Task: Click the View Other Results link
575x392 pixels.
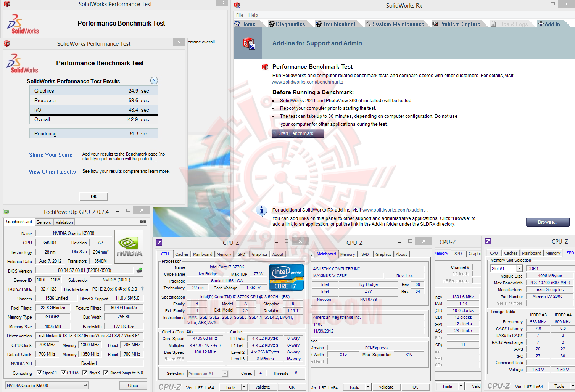Action: click(52, 172)
